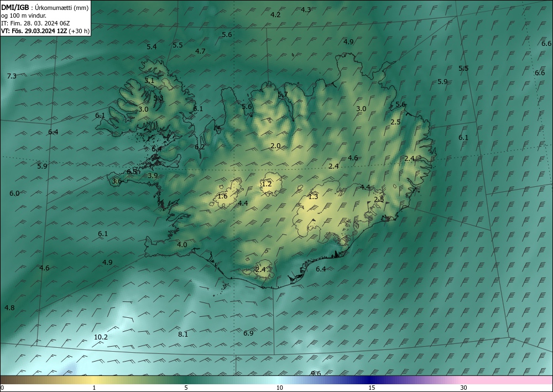Click the 3.6 value at the peninsula tip
Screen dimensions: 553x392
click(x=117, y=181)
